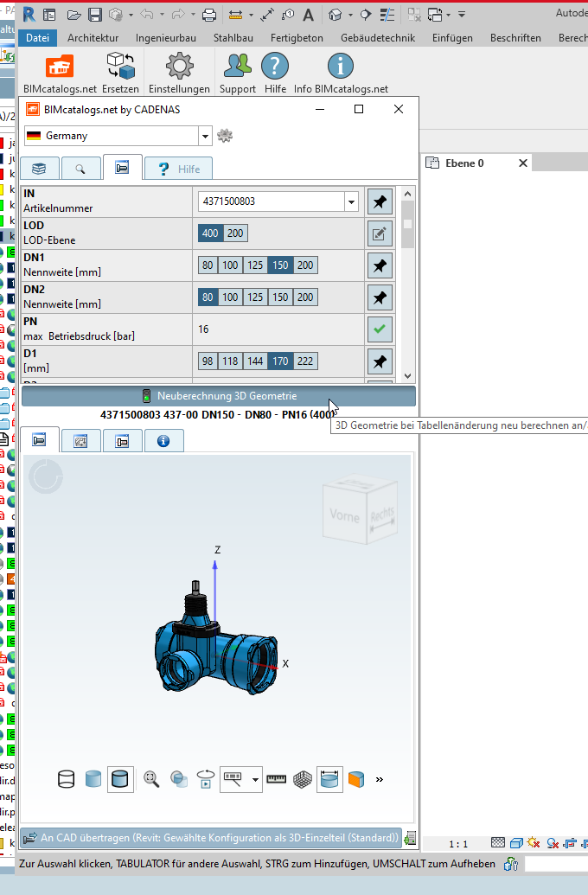
Task: Click parameter table scrollbar down arrow
Action: pyautogui.click(x=407, y=375)
